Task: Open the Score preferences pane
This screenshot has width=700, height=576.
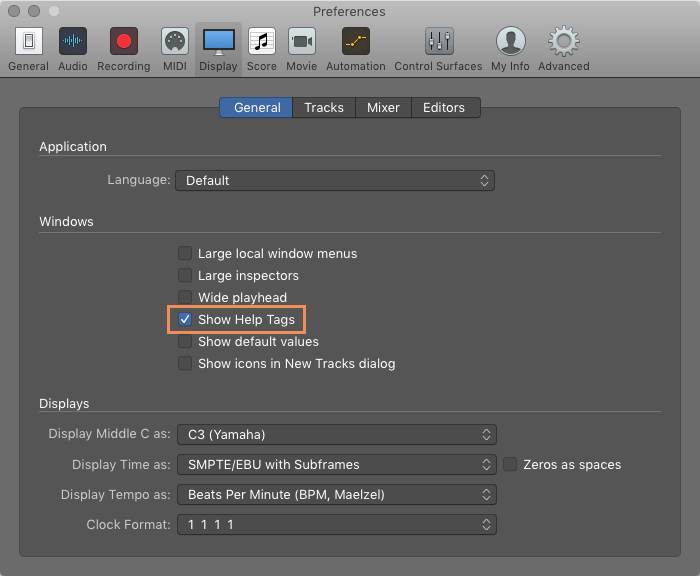Action: coord(262,41)
